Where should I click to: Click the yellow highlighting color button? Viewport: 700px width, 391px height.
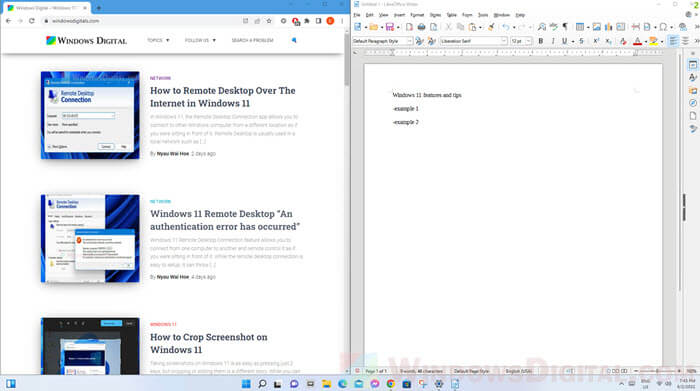[x=654, y=41]
